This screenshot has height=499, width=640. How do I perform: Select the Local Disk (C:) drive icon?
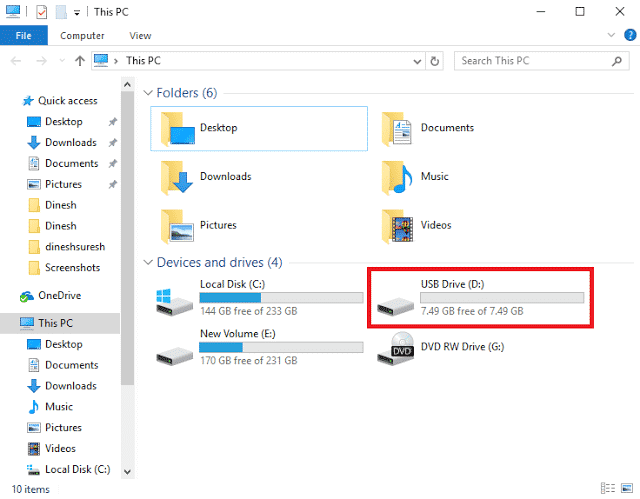pos(174,302)
